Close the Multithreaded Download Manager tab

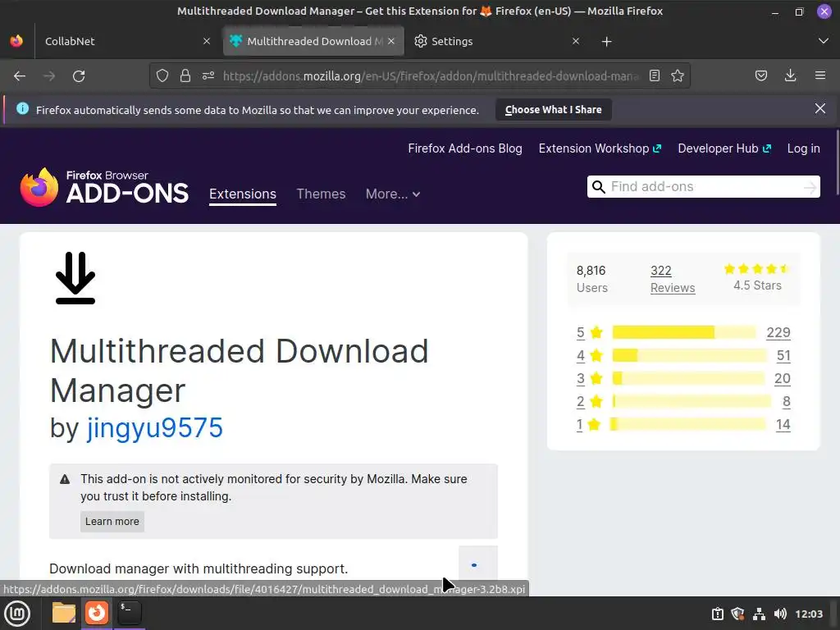[x=391, y=41]
